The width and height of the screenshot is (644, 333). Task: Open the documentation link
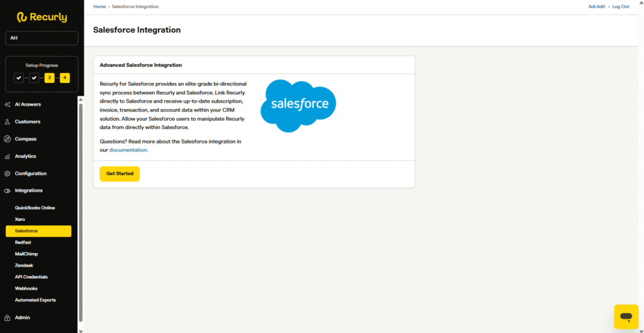[128, 150]
